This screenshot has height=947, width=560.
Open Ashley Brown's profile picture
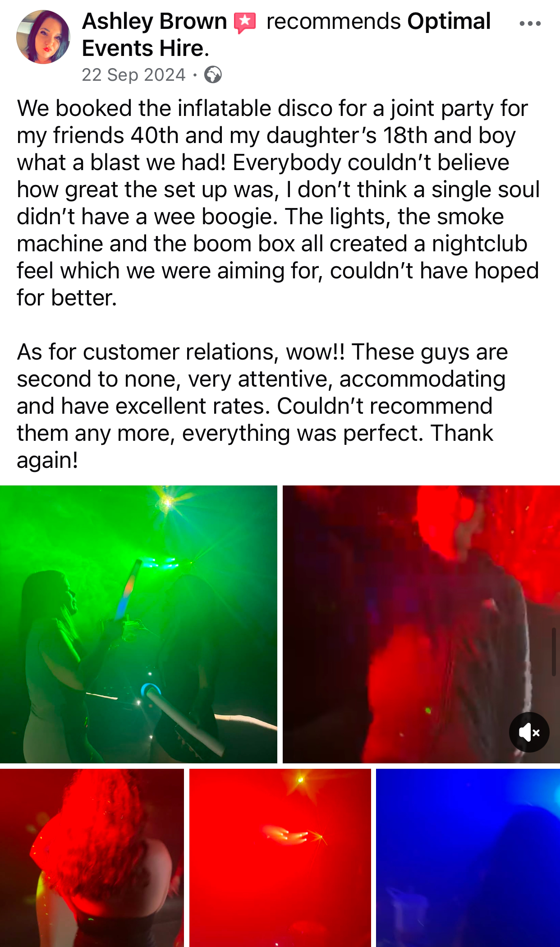point(43,37)
